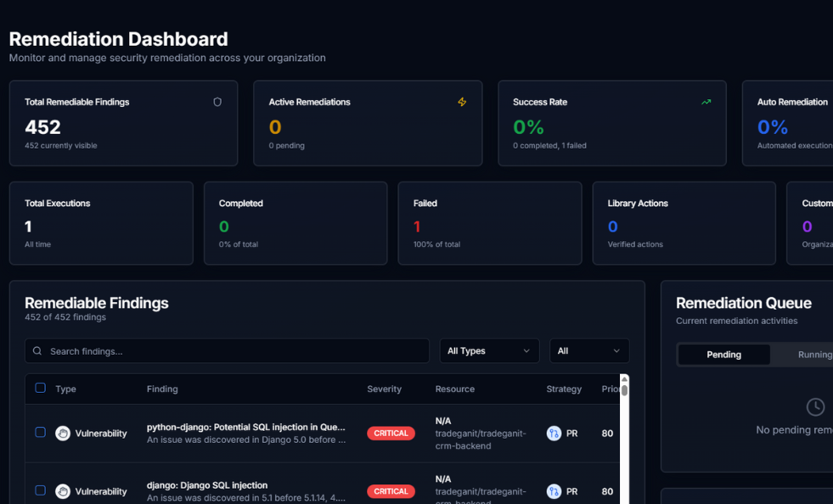Expand the All filter dropdown
The image size is (833, 504).
(589, 351)
